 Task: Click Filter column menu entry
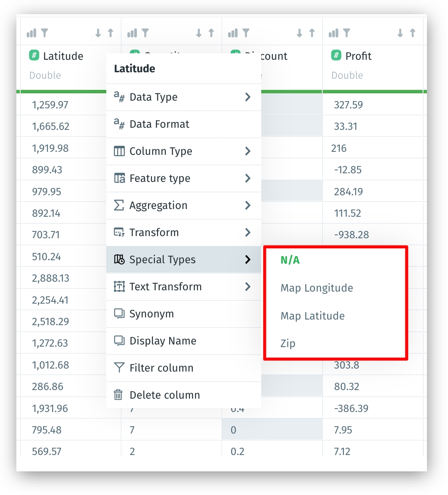coord(161,368)
